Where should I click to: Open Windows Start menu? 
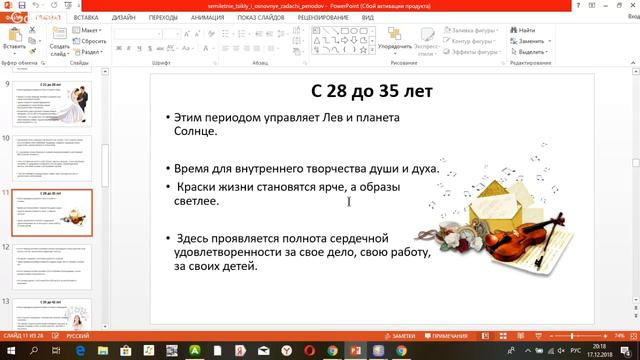[11, 351]
